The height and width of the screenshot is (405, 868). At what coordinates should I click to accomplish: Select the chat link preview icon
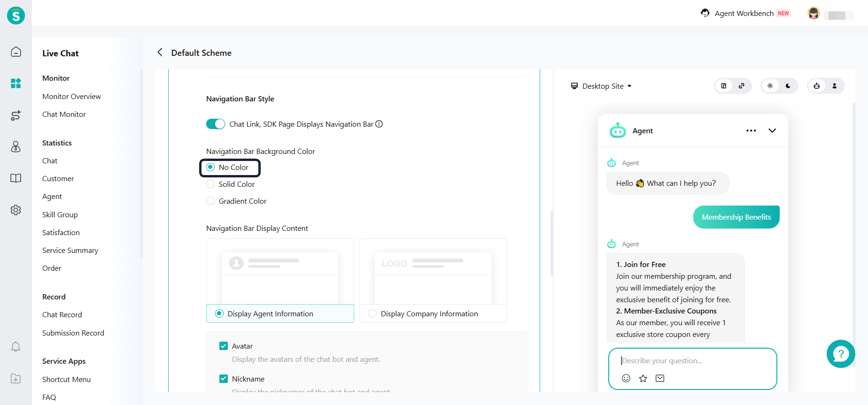[742, 86]
